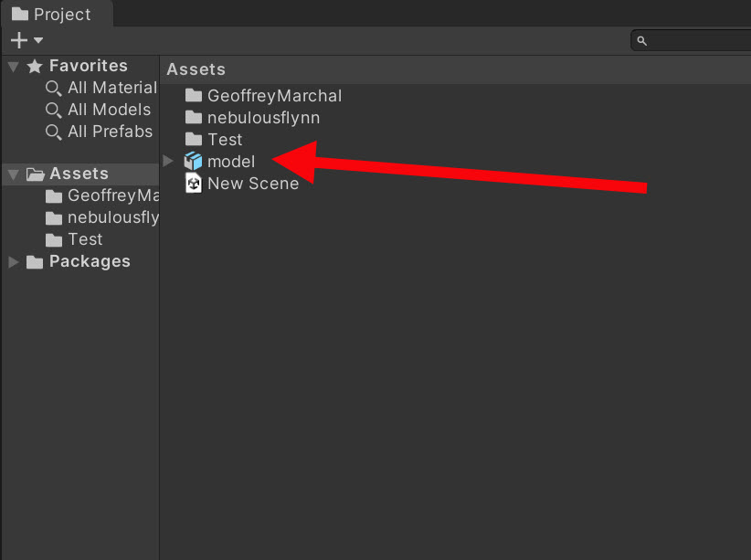Select the Test folder in asset list
This screenshot has width=751, height=560.
[x=225, y=140]
